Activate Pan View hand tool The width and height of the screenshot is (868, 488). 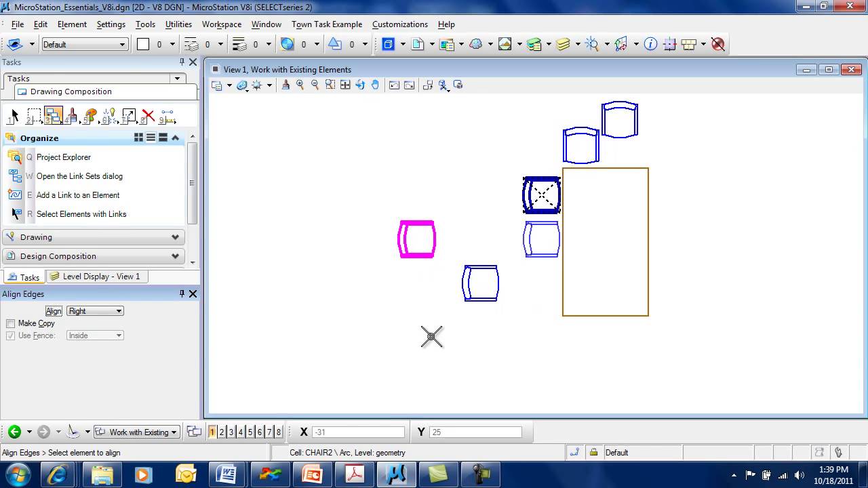coord(375,85)
